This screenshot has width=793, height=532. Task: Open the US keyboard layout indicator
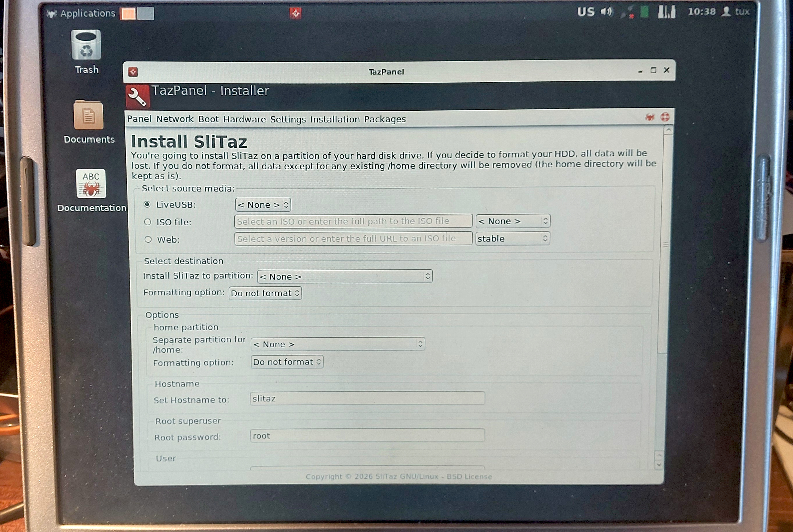click(x=586, y=12)
